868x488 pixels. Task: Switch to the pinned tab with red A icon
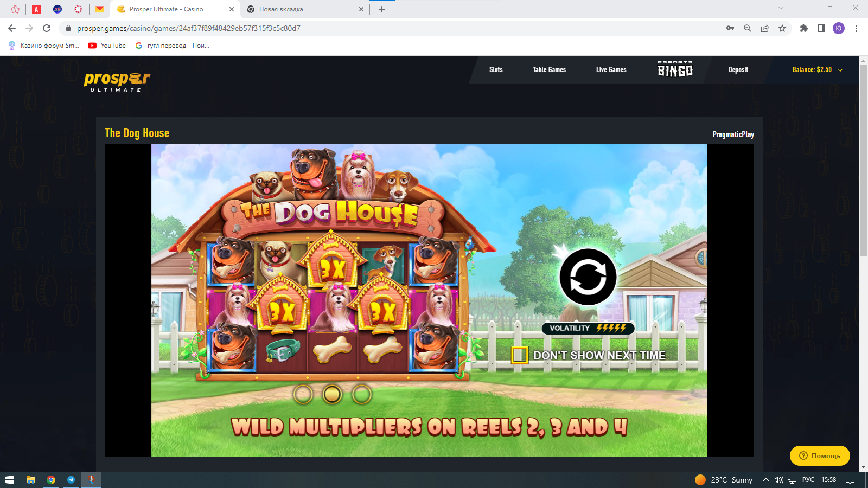point(36,9)
